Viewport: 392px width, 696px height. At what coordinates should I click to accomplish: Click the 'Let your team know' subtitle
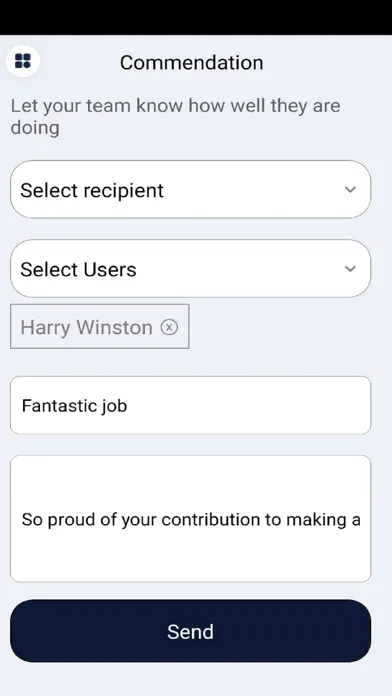175,117
